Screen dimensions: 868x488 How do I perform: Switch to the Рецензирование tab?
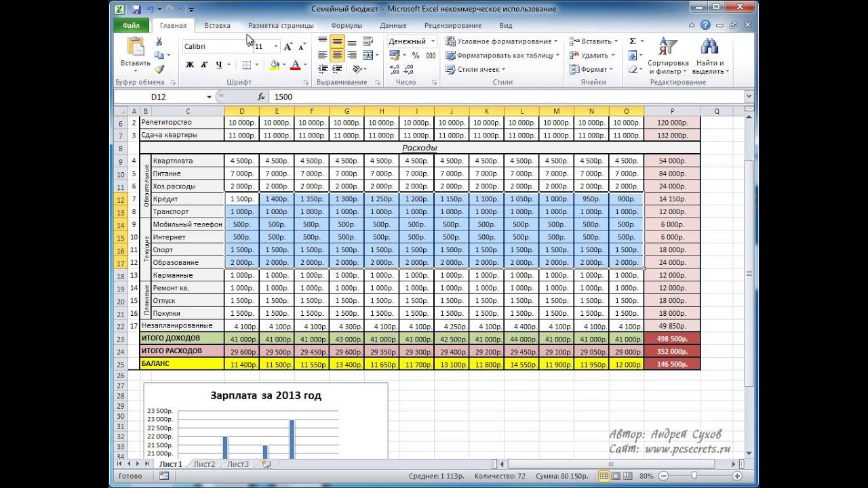453,26
